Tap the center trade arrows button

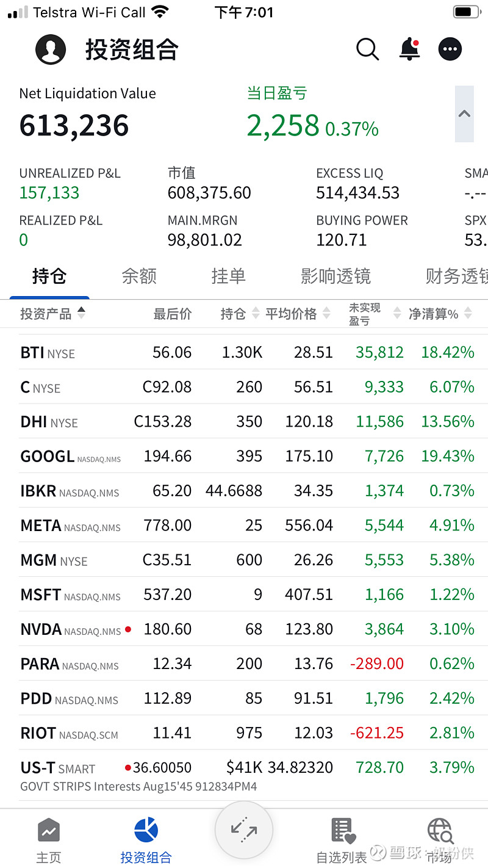click(244, 830)
